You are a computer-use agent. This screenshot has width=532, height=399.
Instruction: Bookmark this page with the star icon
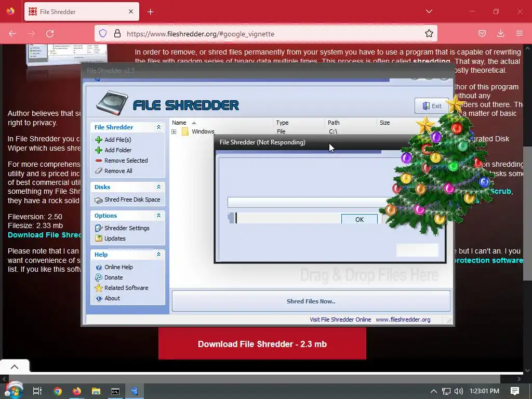pyautogui.click(x=429, y=34)
